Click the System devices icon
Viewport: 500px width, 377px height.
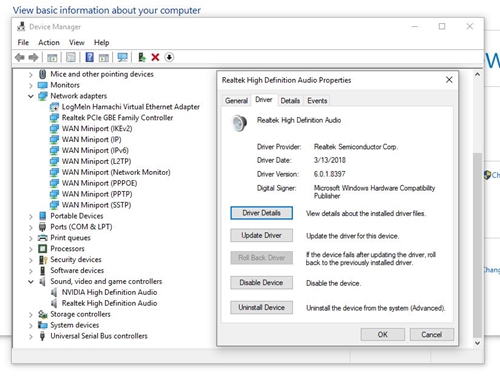coord(43,325)
